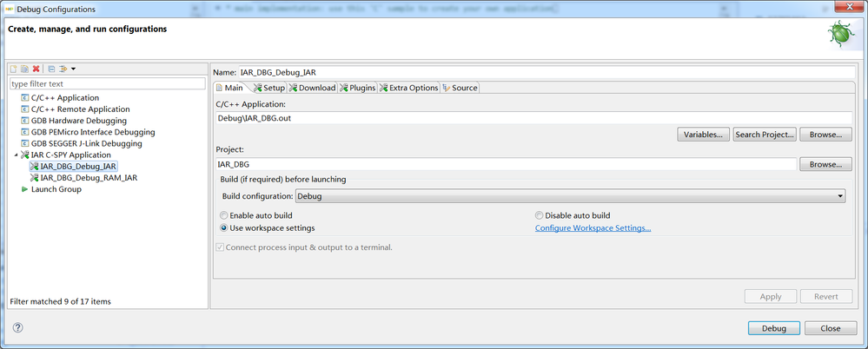Select C/C++ Application icon in tree
The height and width of the screenshot is (349, 868).
click(25, 98)
